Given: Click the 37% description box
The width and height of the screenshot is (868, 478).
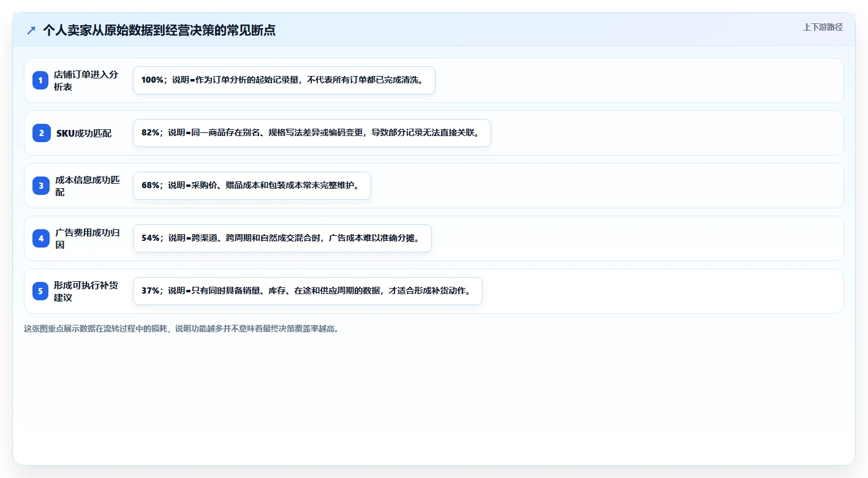Looking at the screenshot, I should click(x=308, y=291).
